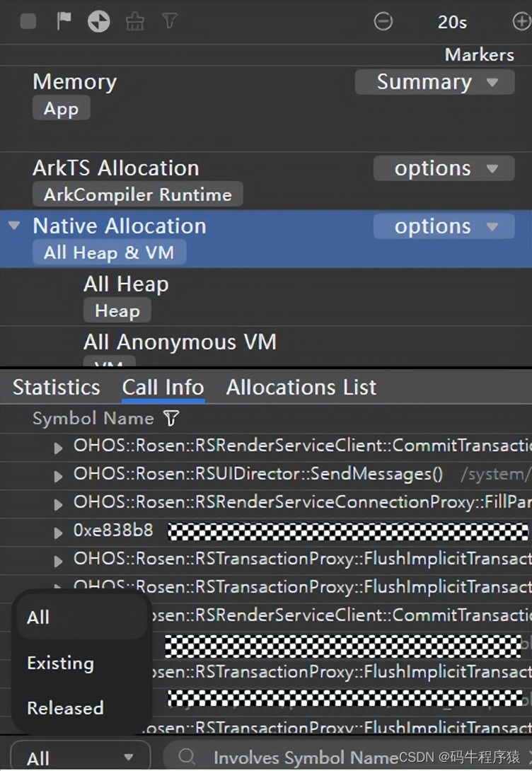The width and height of the screenshot is (532, 771).
Task: Click the 20s time scale label
Action: [452, 22]
